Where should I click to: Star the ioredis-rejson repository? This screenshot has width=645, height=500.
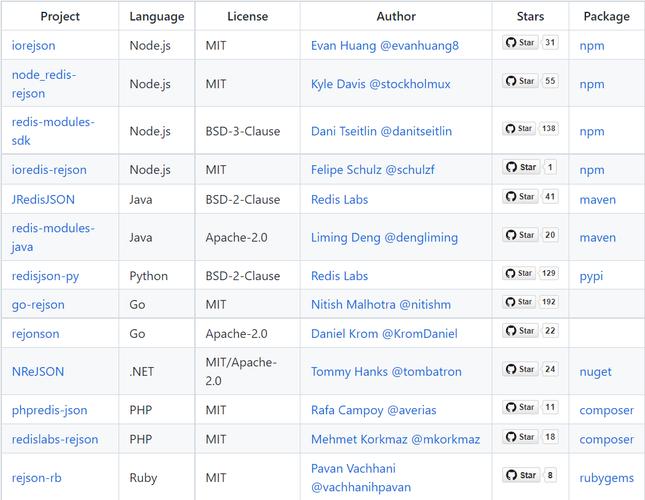tap(521, 167)
